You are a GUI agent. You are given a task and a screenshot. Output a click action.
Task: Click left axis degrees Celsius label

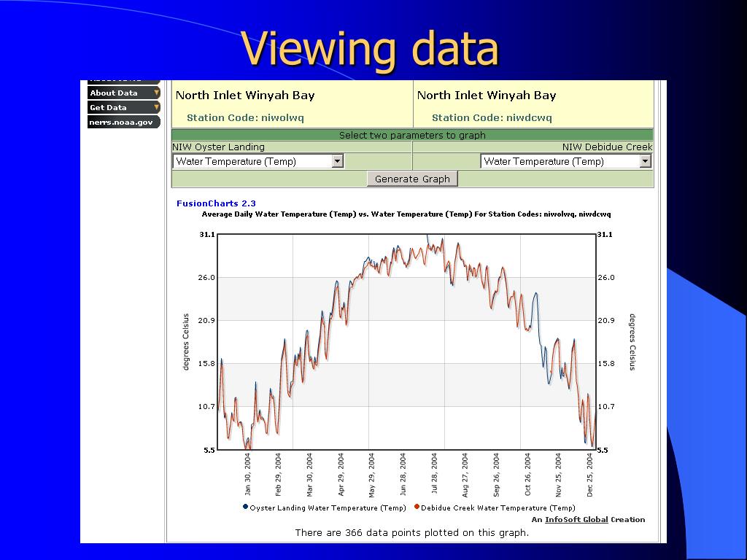[186, 341]
